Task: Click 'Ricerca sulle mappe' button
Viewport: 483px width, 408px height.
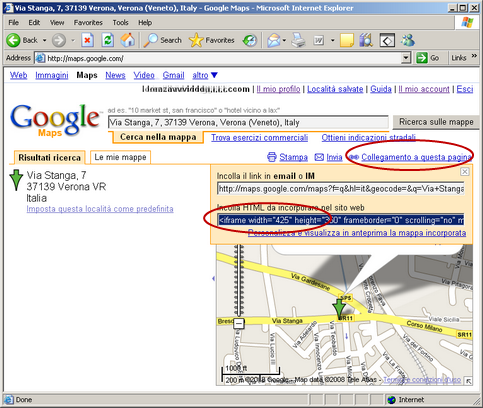Action: [x=436, y=122]
